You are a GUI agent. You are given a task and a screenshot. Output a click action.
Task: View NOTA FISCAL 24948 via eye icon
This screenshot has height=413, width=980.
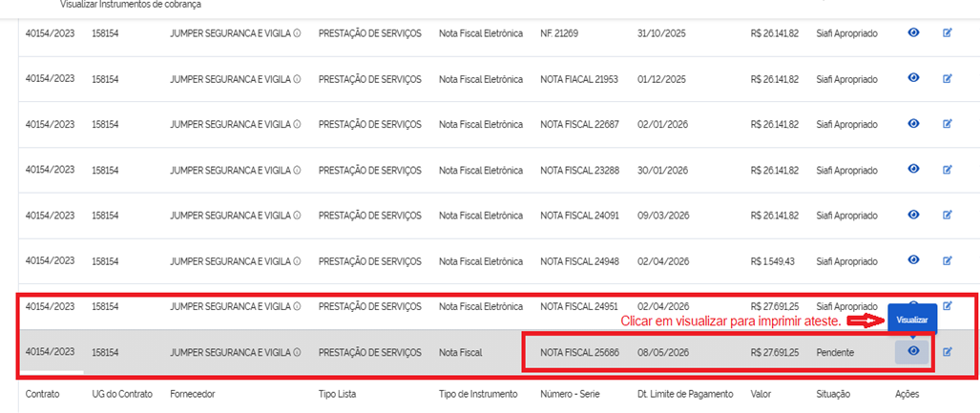(913, 260)
